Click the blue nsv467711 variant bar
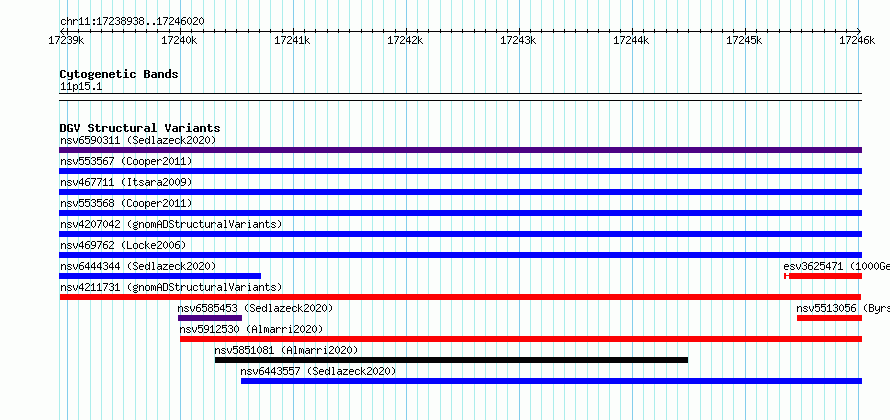This screenshot has height=420, width=890. (460, 192)
